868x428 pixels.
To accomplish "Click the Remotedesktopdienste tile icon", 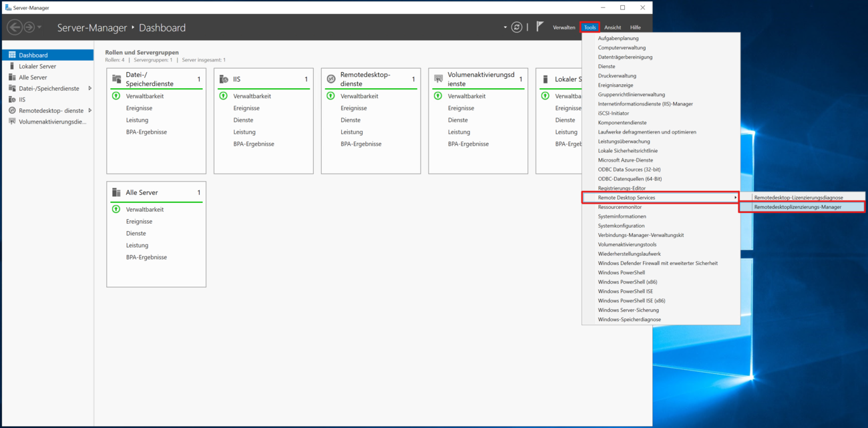I will coord(331,79).
